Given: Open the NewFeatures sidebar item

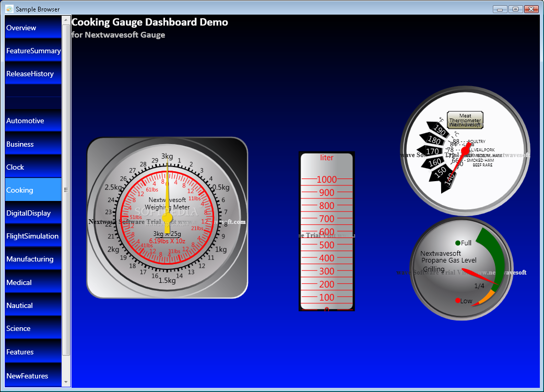Looking at the screenshot, I should pos(33,376).
